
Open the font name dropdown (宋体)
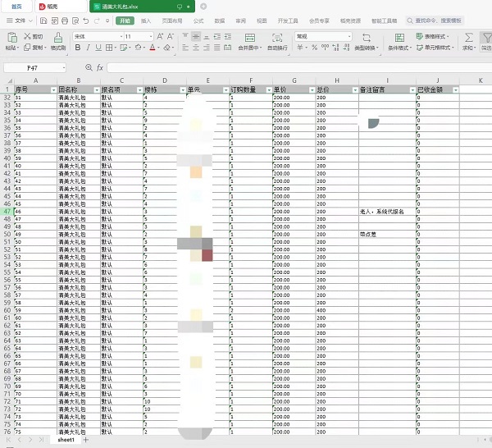coord(121,37)
